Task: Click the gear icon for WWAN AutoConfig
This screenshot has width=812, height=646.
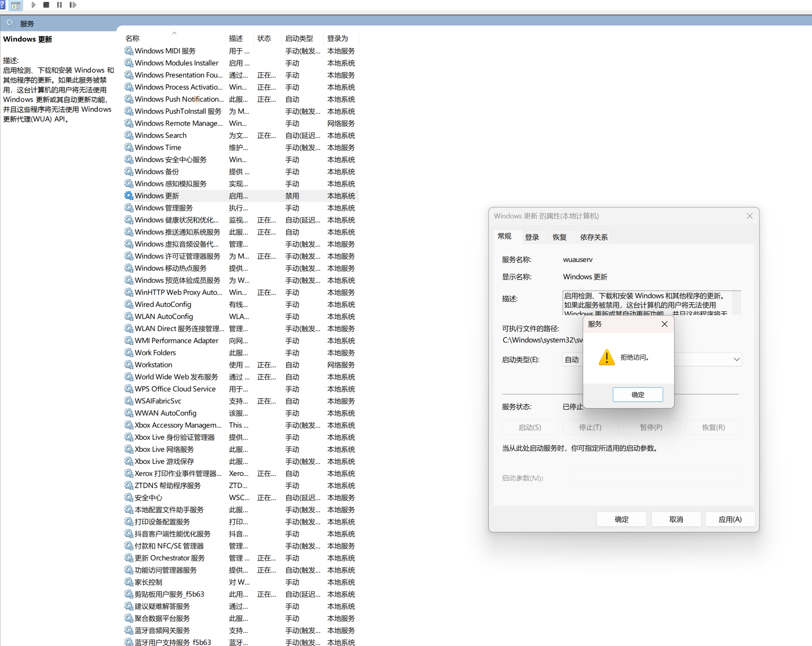Action: click(x=129, y=413)
